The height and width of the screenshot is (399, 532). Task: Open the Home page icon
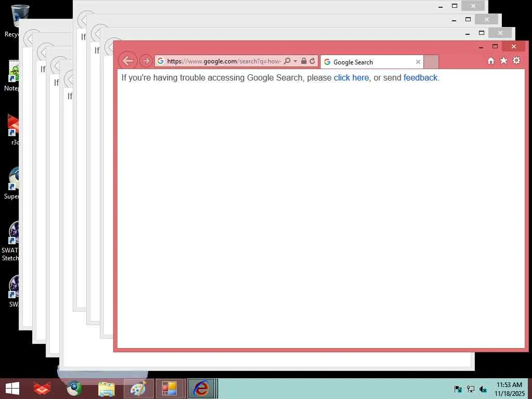(491, 61)
